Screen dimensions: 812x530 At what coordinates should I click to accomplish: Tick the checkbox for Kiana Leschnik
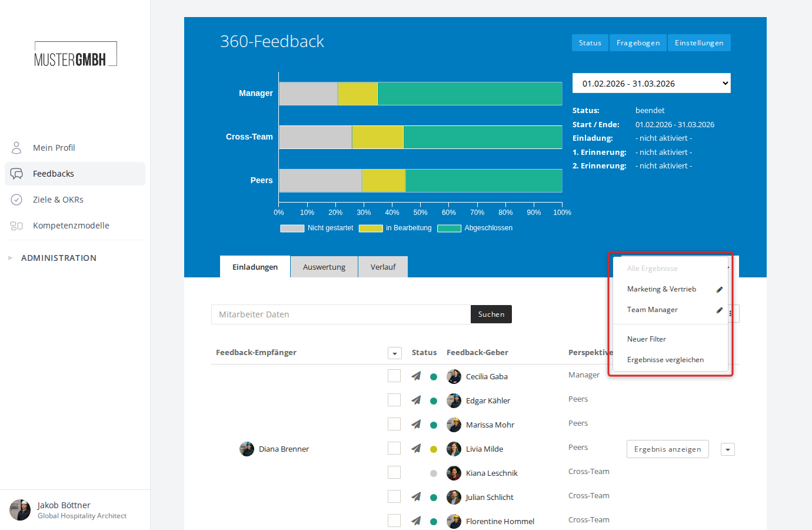click(394, 472)
